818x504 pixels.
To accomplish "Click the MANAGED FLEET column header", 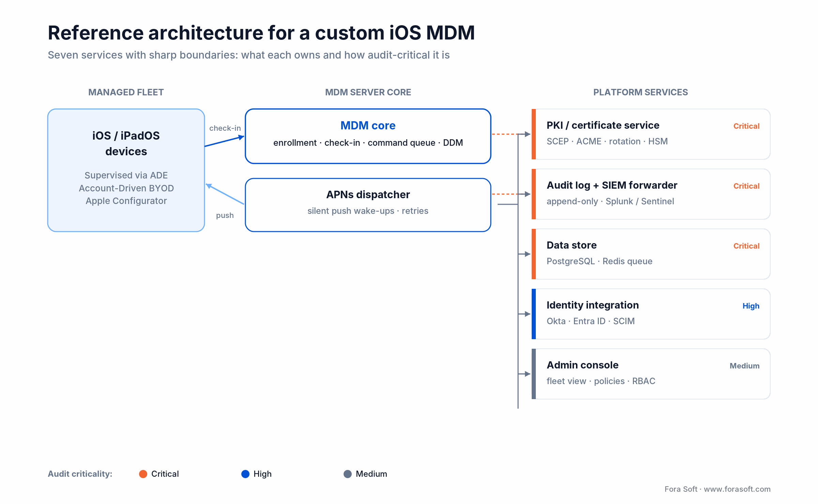I will pos(126,92).
